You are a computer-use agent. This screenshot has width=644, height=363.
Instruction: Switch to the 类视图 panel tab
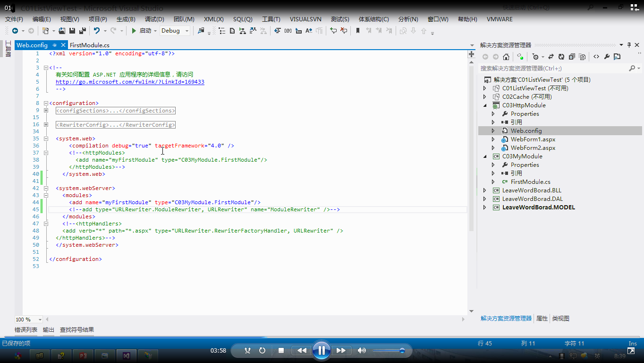pyautogui.click(x=561, y=319)
